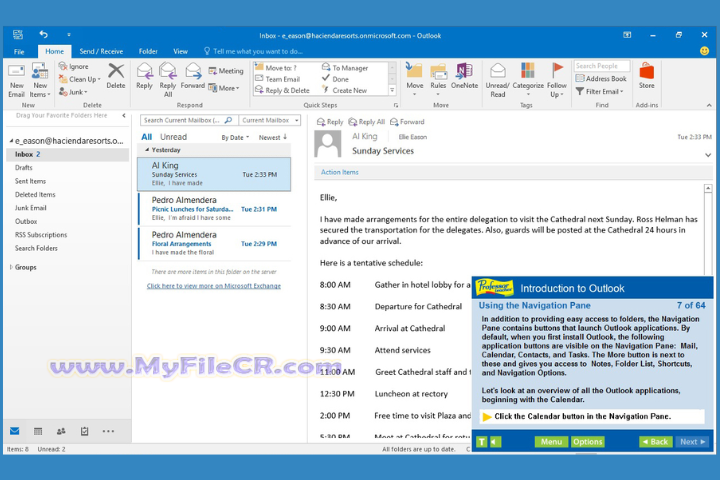Expand the message header chevron
Viewport: 720px width, 480px height.
click(x=708, y=155)
